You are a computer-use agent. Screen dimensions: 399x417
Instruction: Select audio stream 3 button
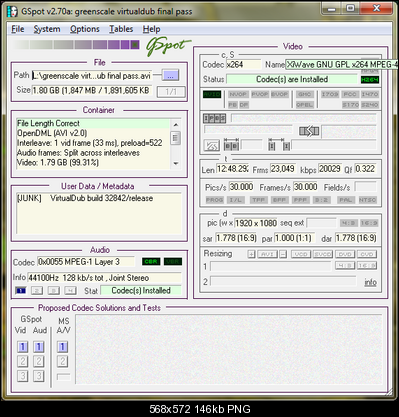click(53, 291)
